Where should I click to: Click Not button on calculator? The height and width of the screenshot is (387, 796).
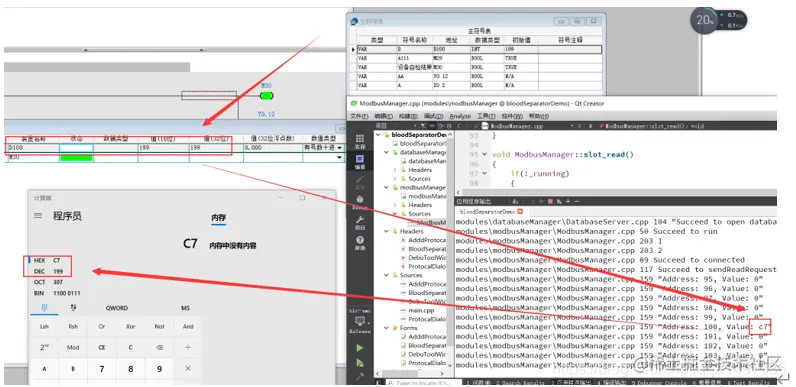[159, 327]
